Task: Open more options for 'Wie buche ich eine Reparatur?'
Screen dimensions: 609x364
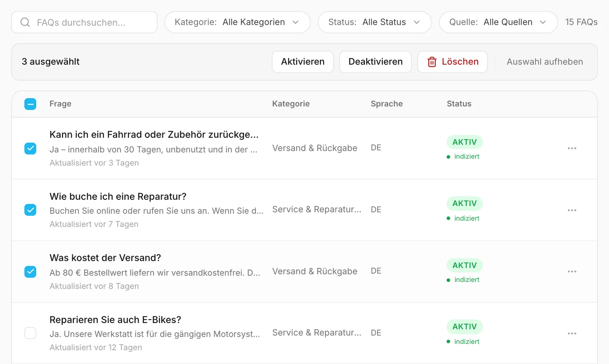Action: coord(572,210)
